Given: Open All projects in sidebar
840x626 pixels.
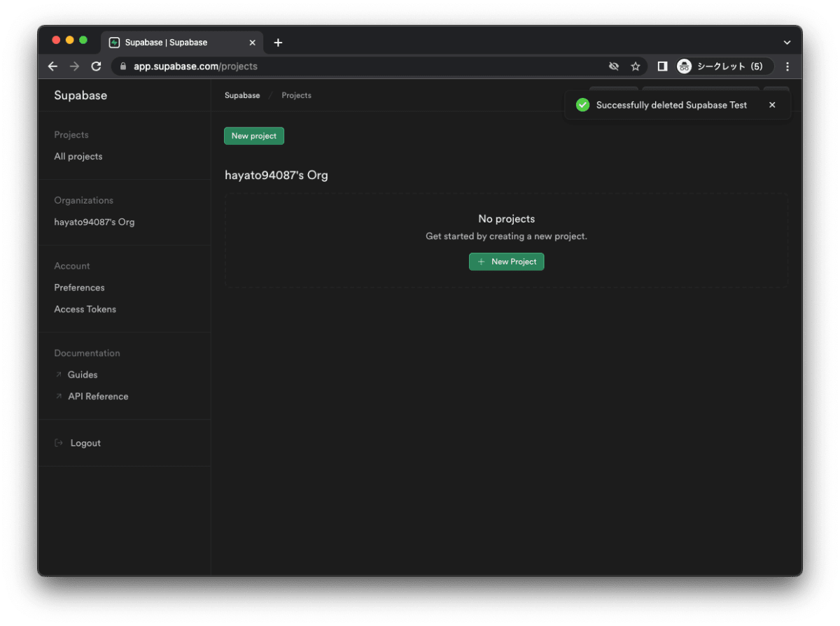Looking at the screenshot, I should 78,157.
